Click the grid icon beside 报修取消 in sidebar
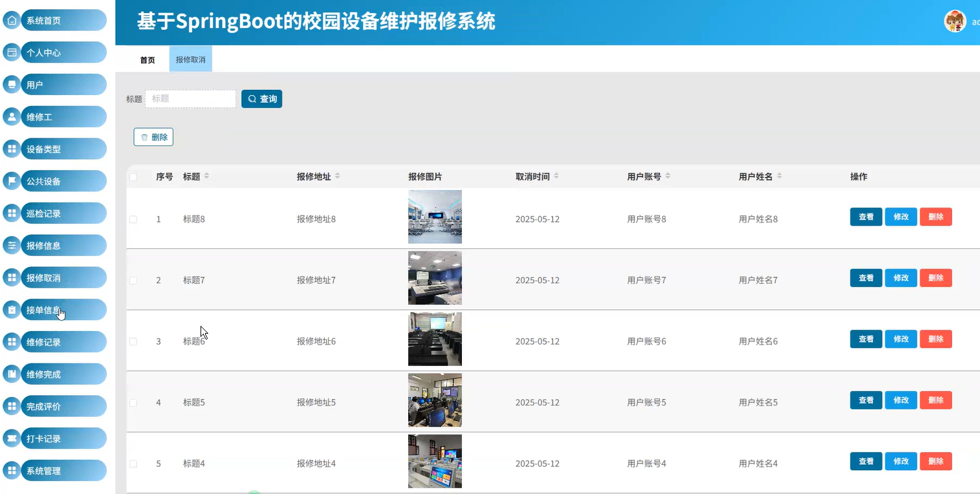The width and height of the screenshot is (980, 494). 12,277
